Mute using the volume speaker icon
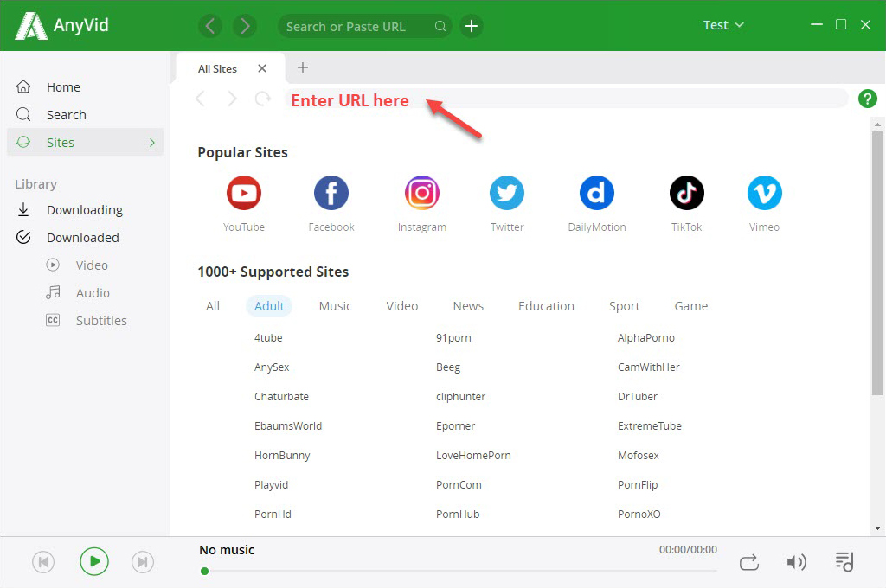Viewport: 886px width, 588px height. click(x=796, y=562)
